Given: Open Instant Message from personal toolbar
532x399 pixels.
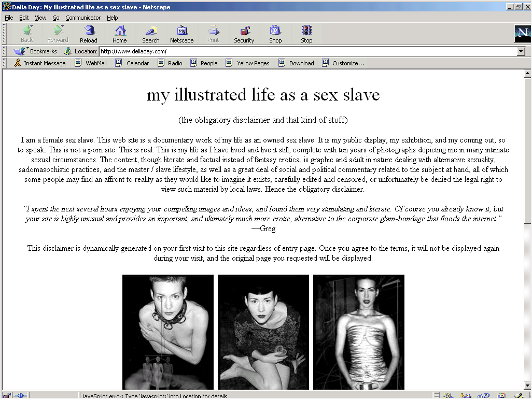Looking at the screenshot, I should (40, 63).
